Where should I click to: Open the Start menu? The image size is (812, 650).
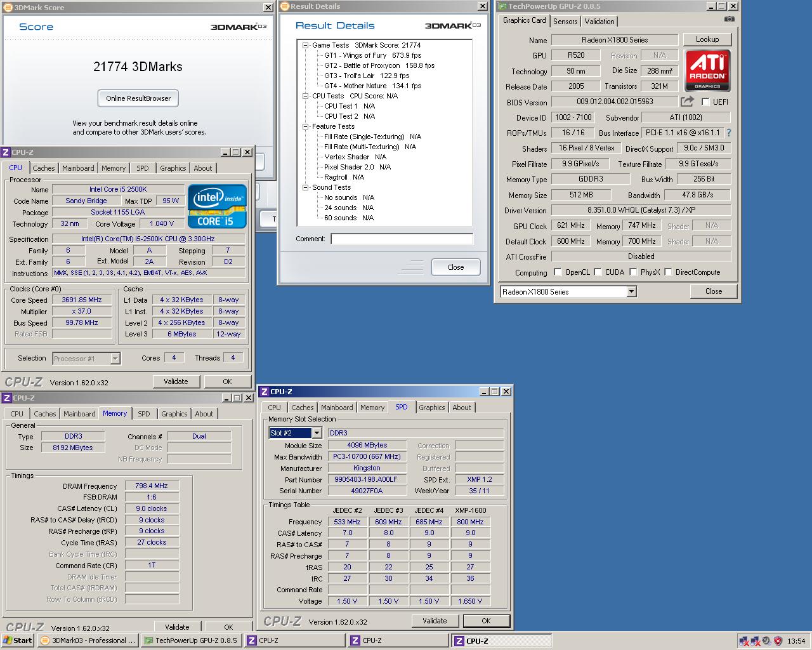coord(18,640)
